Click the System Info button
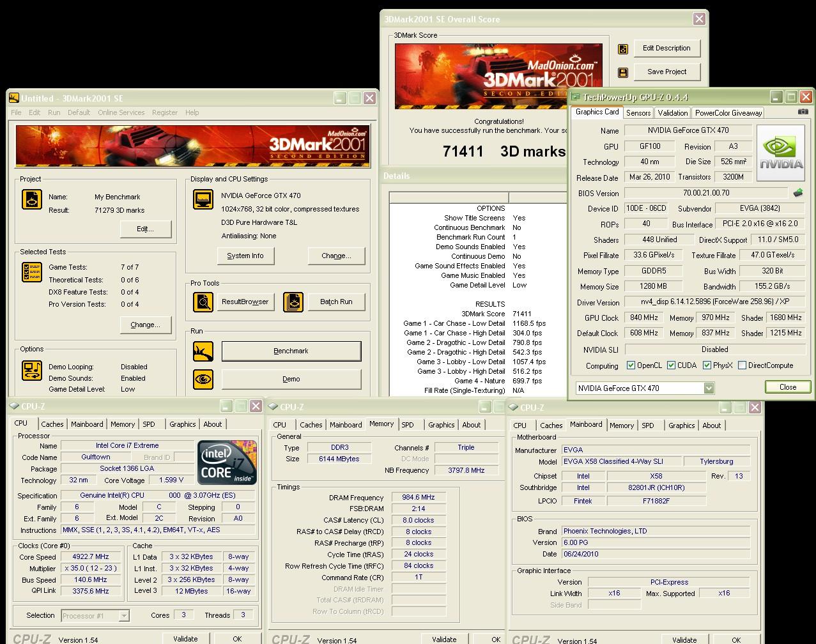Image resolution: width=816 pixels, height=644 pixels. 245,256
